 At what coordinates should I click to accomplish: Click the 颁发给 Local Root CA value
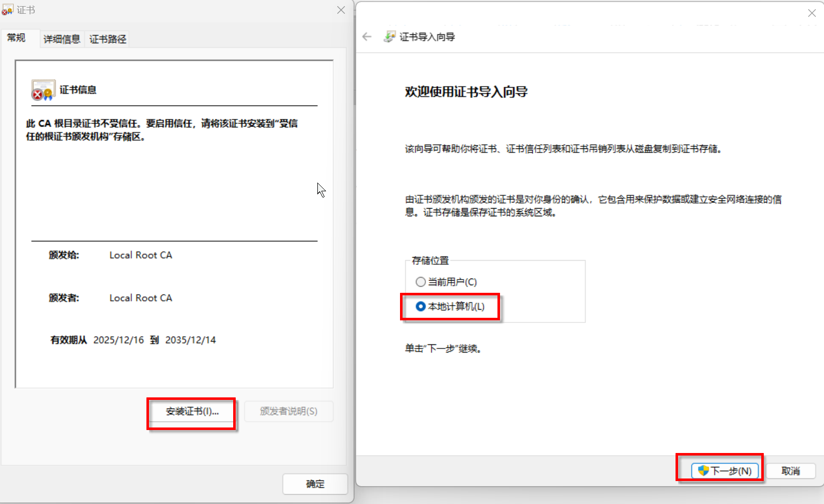point(141,255)
